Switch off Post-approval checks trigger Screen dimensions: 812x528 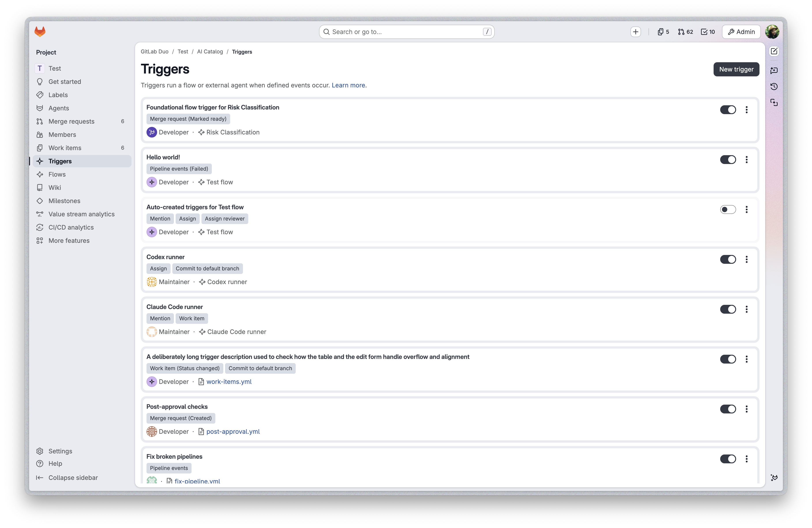click(x=728, y=409)
